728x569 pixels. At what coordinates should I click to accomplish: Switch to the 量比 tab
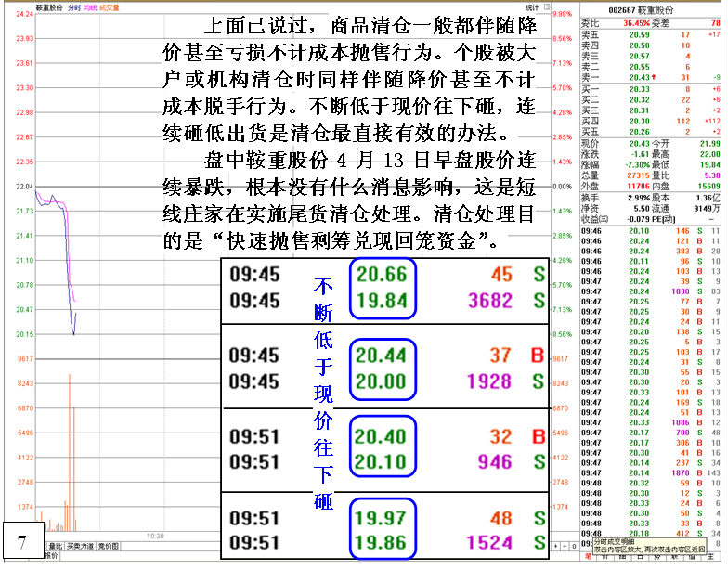coord(55,547)
